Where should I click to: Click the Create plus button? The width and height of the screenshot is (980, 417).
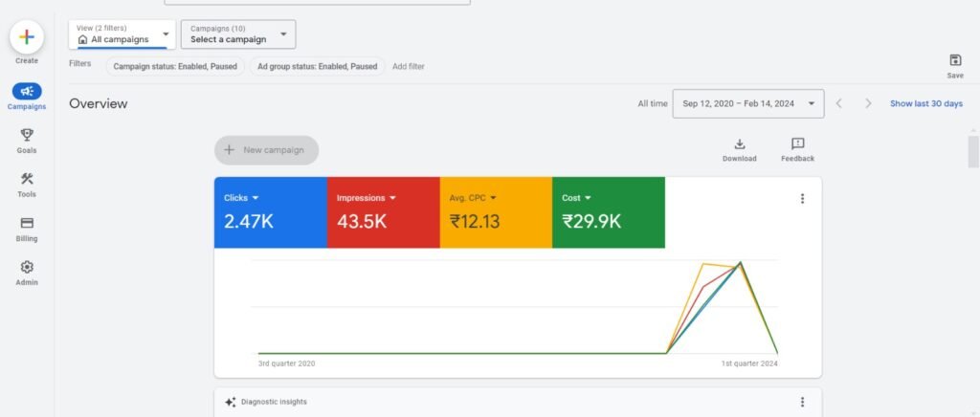[x=27, y=37]
